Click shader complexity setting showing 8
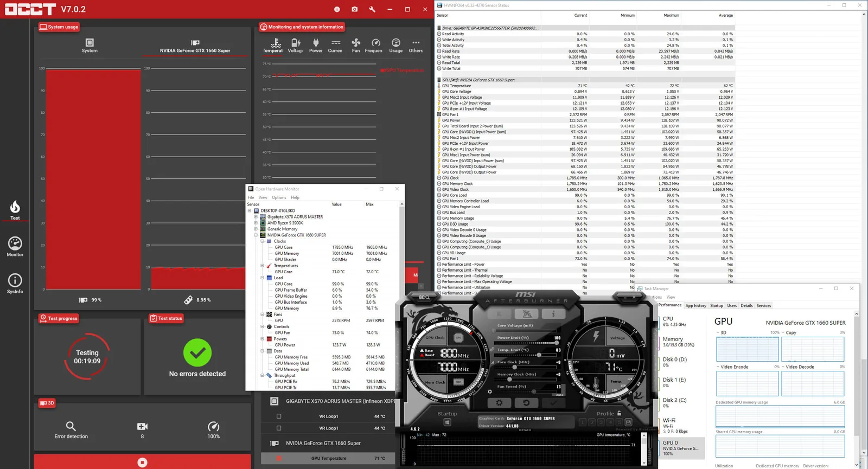Image resolution: width=868 pixels, height=469 pixels. click(142, 431)
